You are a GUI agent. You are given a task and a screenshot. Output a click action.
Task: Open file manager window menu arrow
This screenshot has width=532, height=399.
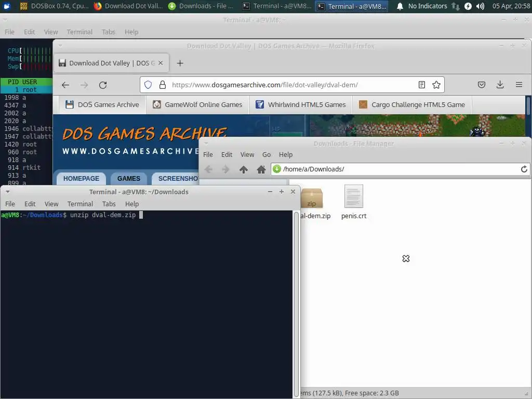206,143
